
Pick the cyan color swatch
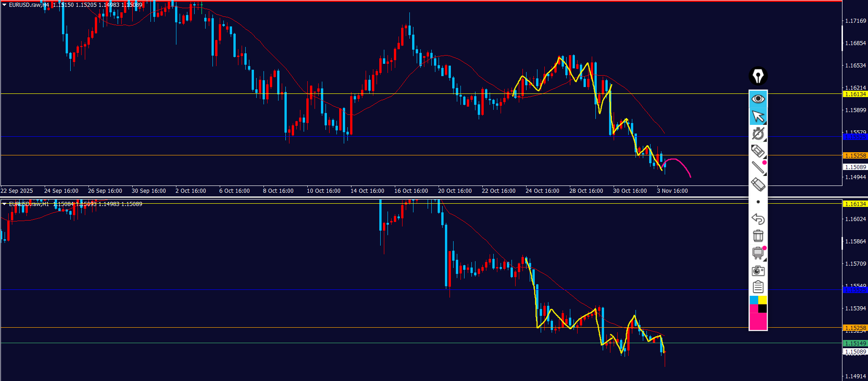(754, 300)
